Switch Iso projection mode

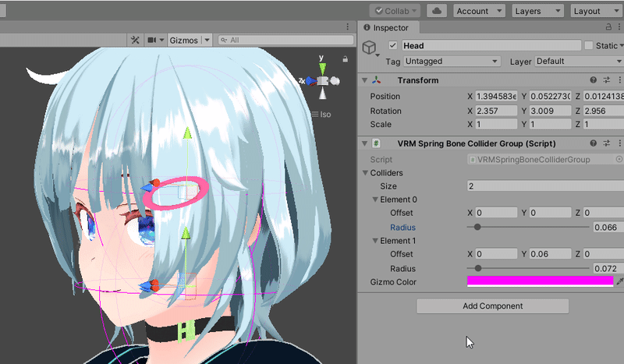point(321,115)
